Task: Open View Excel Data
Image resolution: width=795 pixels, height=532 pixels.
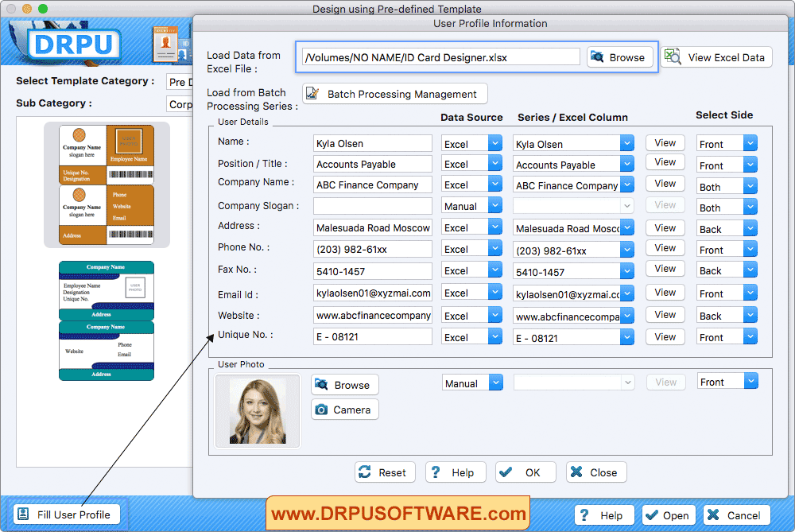Action: [716, 57]
